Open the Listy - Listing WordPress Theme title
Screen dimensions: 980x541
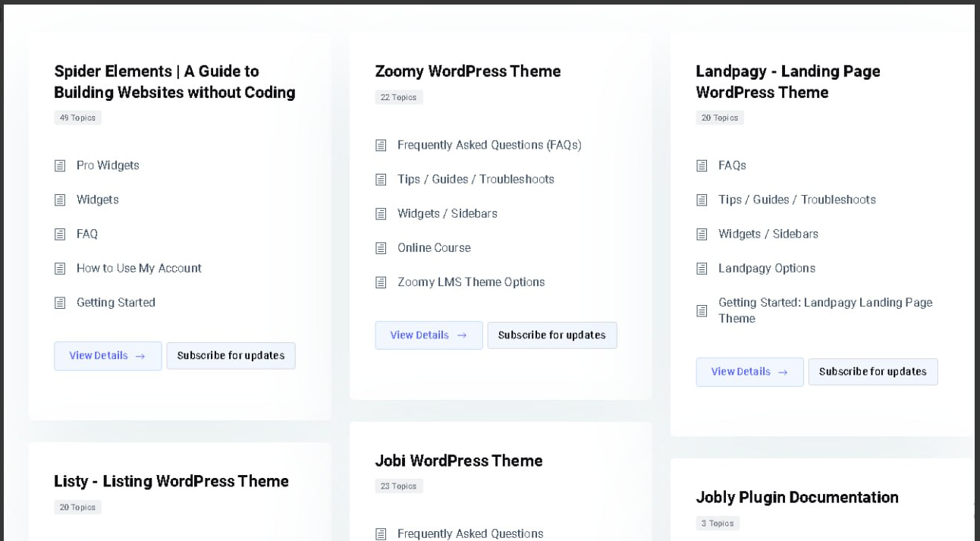pyautogui.click(x=171, y=481)
